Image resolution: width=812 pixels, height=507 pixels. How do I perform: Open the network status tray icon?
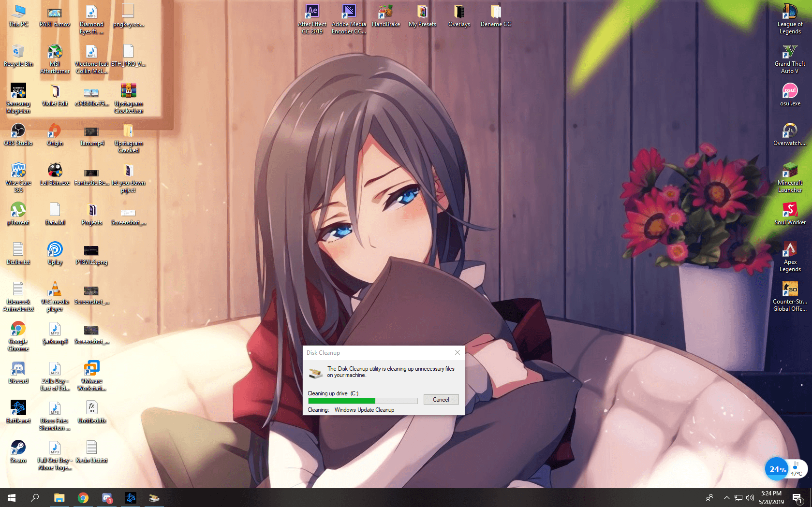coord(738,497)
